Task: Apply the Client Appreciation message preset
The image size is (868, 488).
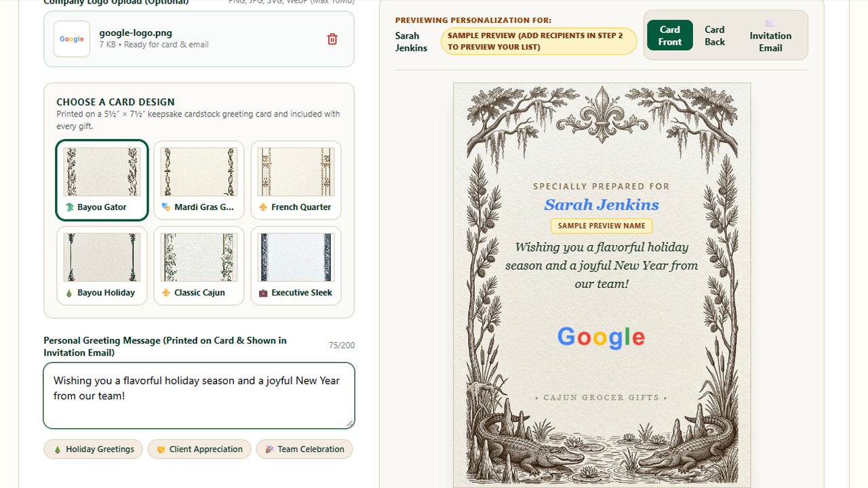Action: point(199,449)
